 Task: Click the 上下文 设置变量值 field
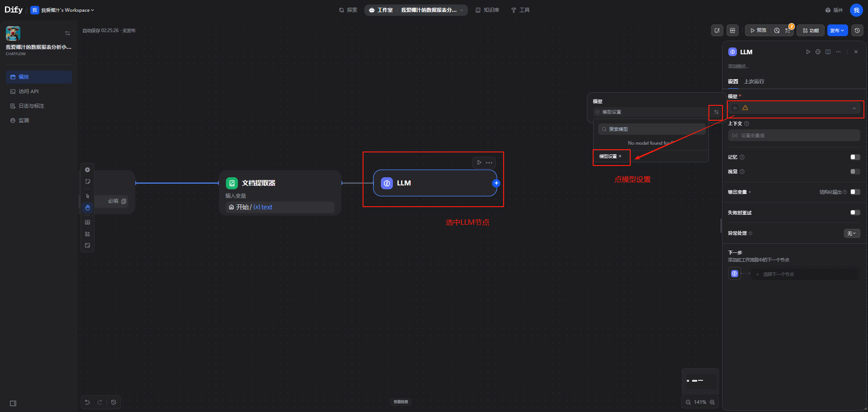794,135
